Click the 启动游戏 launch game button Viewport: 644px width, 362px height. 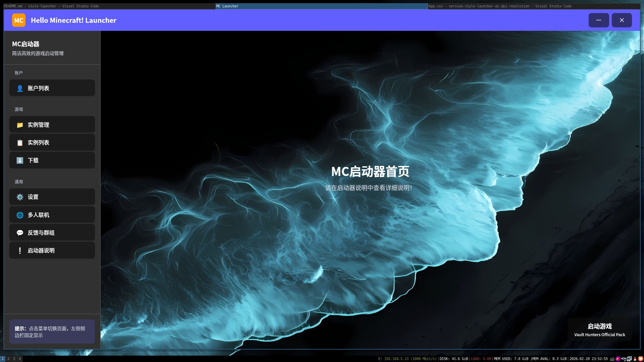[x=599, y=329]
